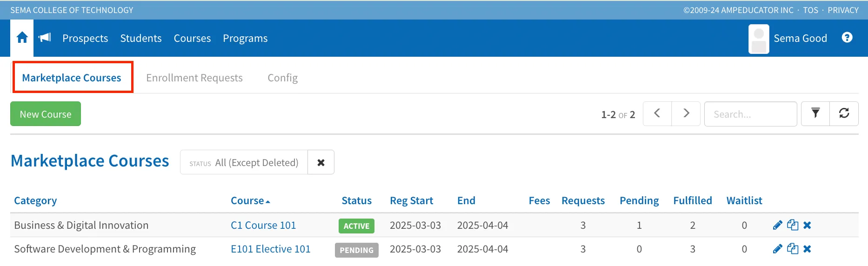Click the Sema Good user name
868x266 pixels.
click(800, 38)
